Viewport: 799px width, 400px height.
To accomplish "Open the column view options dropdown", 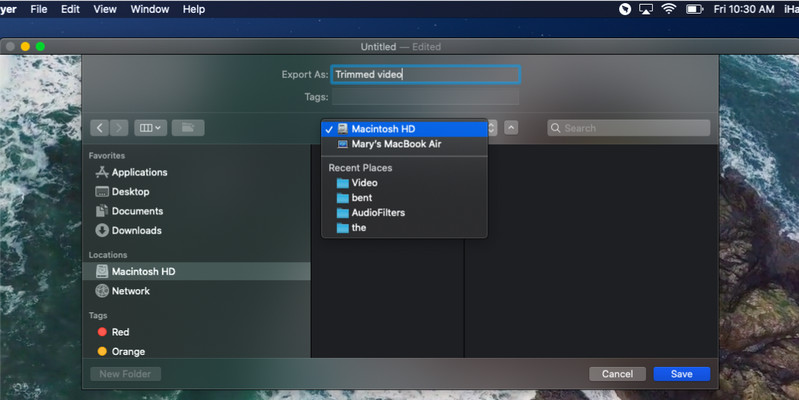I will pos(150,128).
